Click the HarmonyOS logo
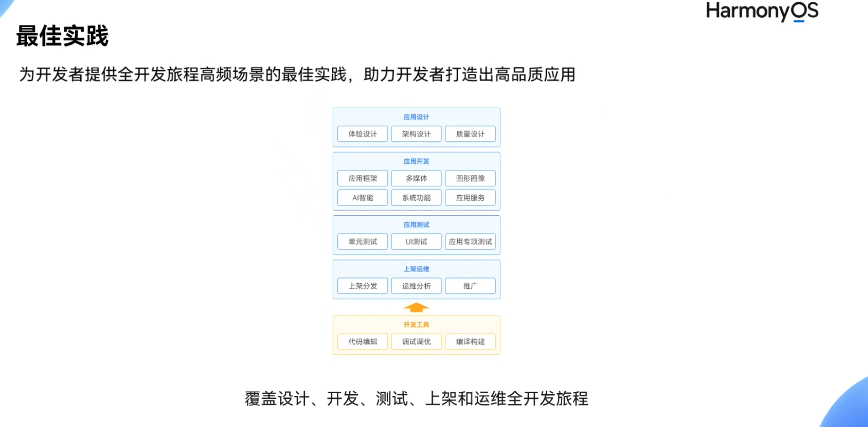The height and width of the screenshot is (427, 868). point(762,11)
